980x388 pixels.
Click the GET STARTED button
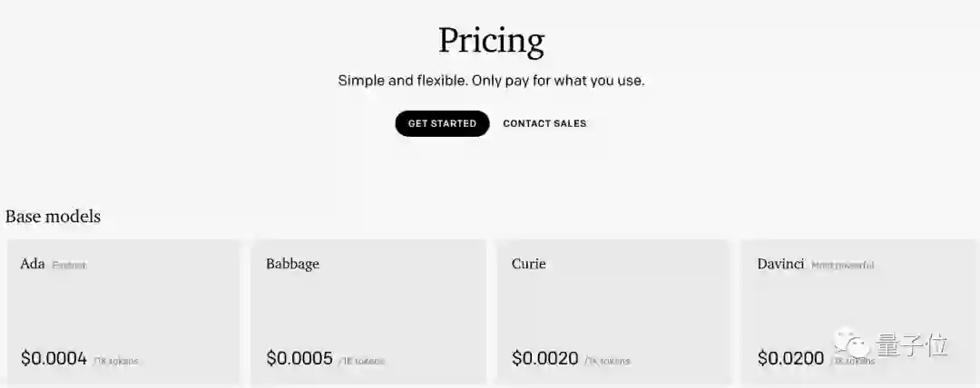point(442,123)
